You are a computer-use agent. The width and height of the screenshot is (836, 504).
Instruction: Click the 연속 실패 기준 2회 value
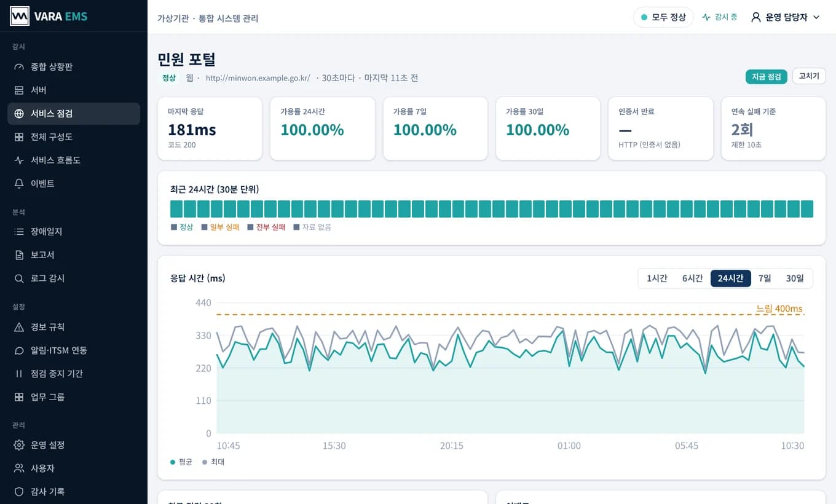point(743,130)
